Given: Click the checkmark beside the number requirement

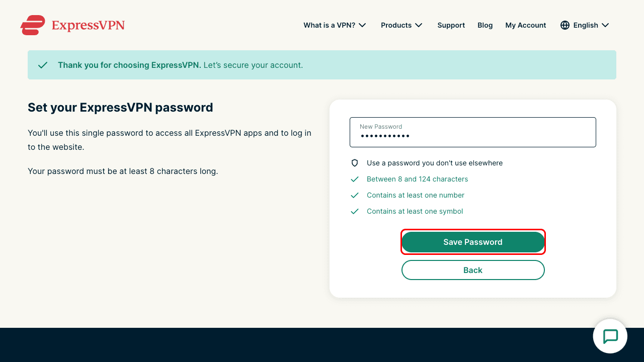Looking at the screenshot, I should coord(355,195).
